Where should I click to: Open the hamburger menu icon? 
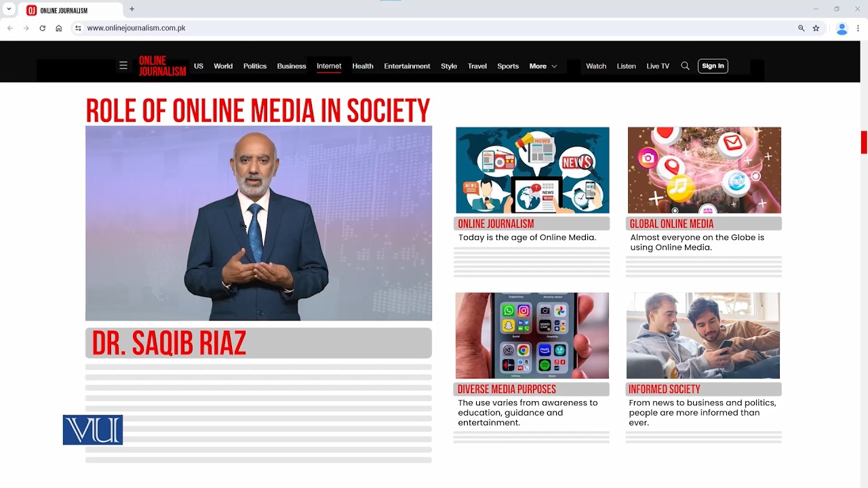coord(123,66)
